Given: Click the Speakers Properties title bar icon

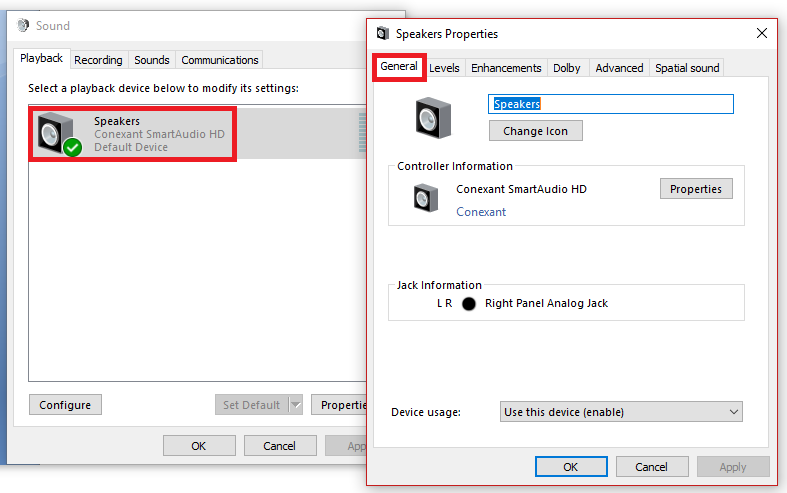Looking at the screenshot, I should point(383,34).
